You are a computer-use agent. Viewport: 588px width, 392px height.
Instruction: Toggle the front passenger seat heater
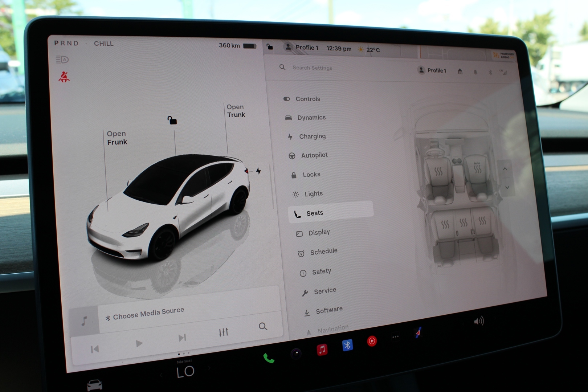click(x=477, y=169)
